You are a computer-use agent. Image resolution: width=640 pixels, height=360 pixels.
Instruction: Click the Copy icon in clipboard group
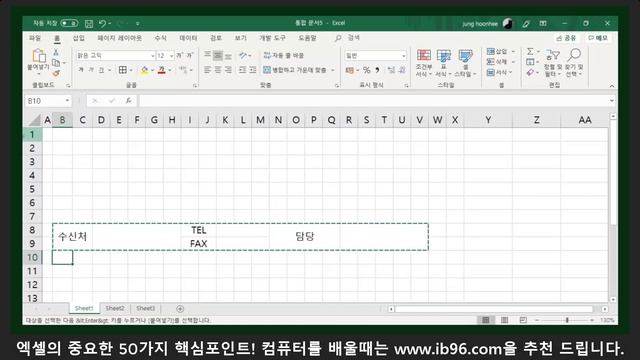point(56,62)
